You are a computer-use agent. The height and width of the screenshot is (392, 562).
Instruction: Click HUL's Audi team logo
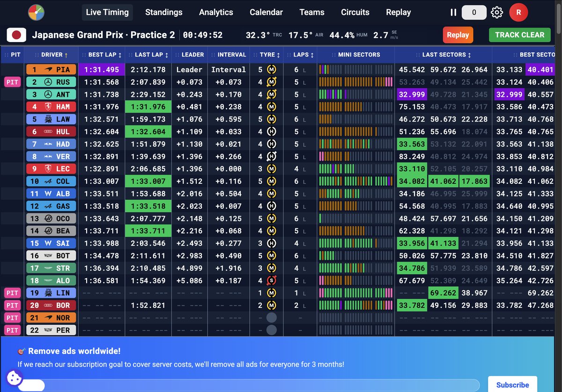pyautogui.click(x=47, y=132)
